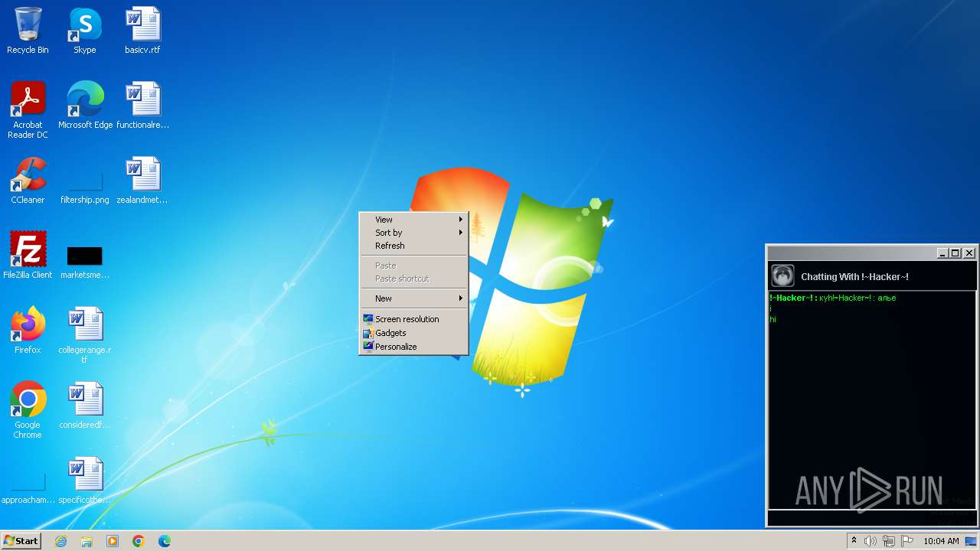Click the 'Chatting With !~Hacker~!' header text
This screenshot has width=980, height=551.
click(854, 277)
